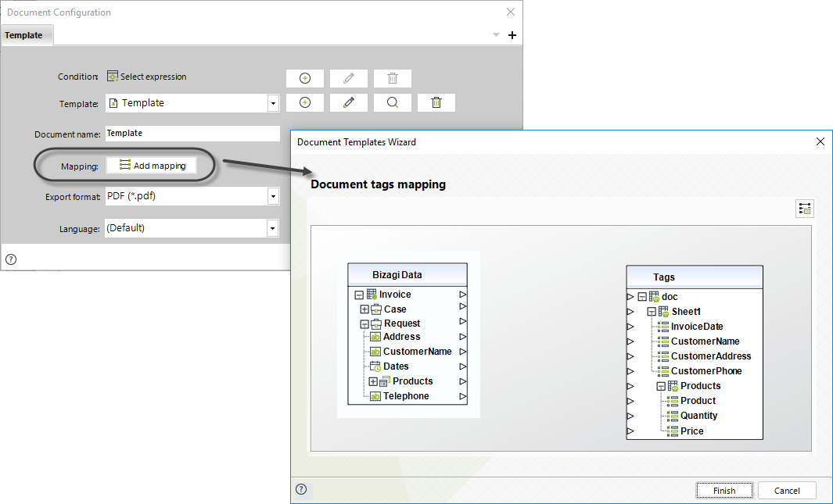
Task: Click connector arrow next to Address
Action: pyautogui.click(x=463, y=337)
